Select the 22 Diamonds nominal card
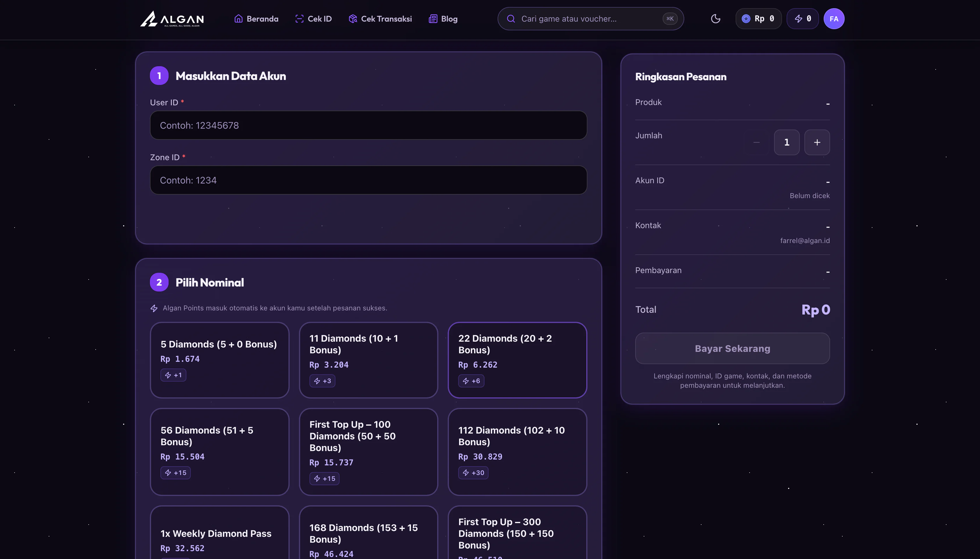 (517, 360)
